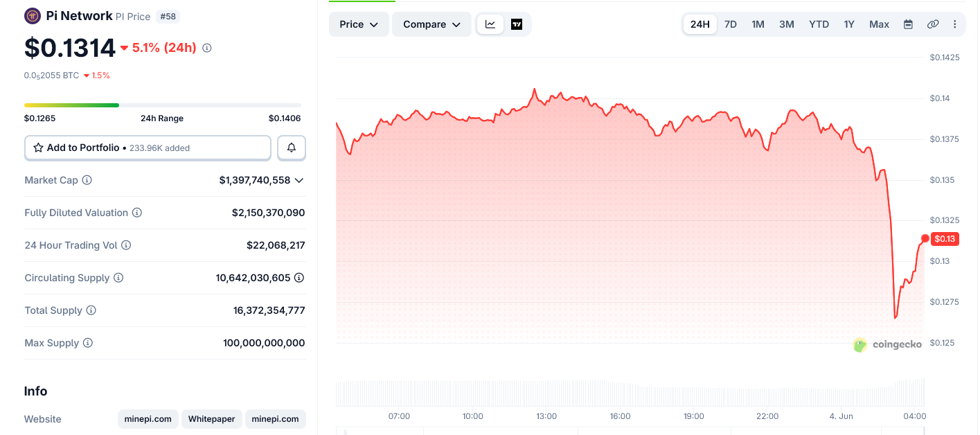Click 1.5% BTC change text
The height and width of the screenshot is (435, 980).
pyautogui.click(x=101, y=76)
